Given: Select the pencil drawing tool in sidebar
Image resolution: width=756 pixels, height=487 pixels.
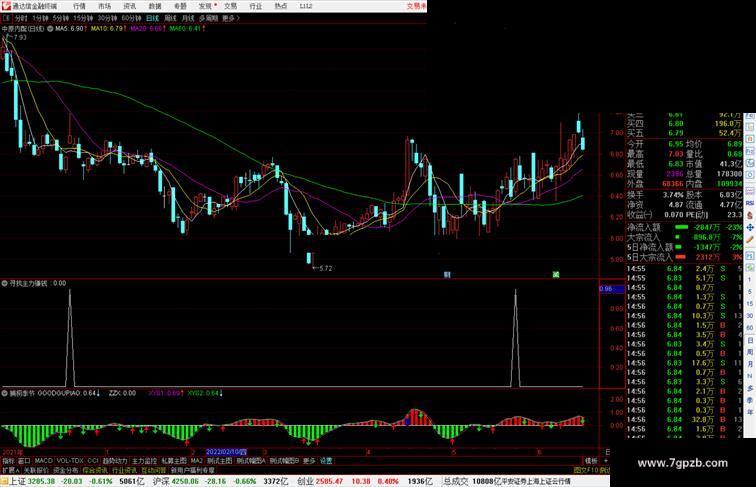Looking at the screenshot, I should point(750,240).
